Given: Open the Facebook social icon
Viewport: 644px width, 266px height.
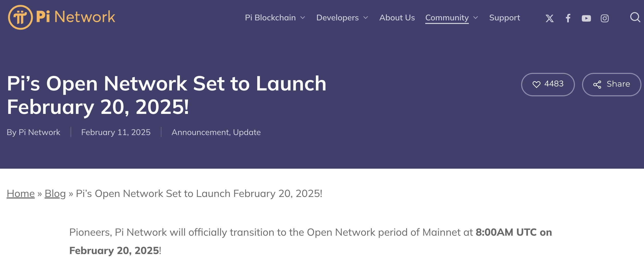Looking at the screenshot, I should 568,18.
